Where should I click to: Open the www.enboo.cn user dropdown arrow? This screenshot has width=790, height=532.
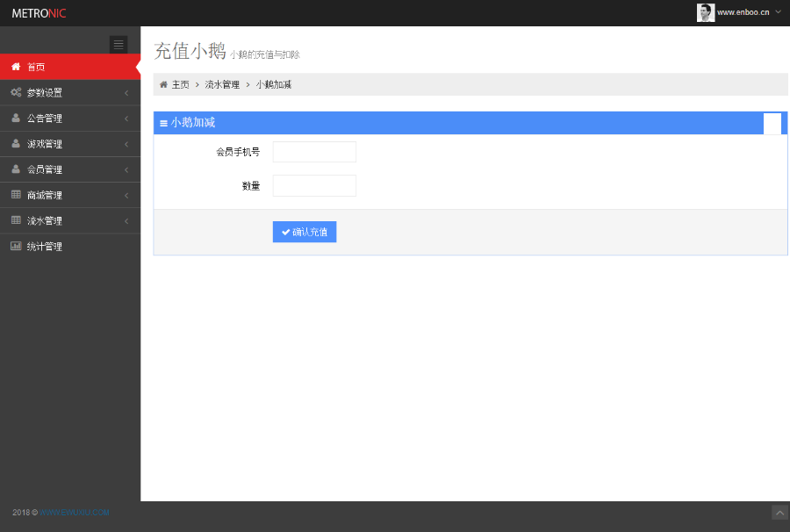[779, 12]
